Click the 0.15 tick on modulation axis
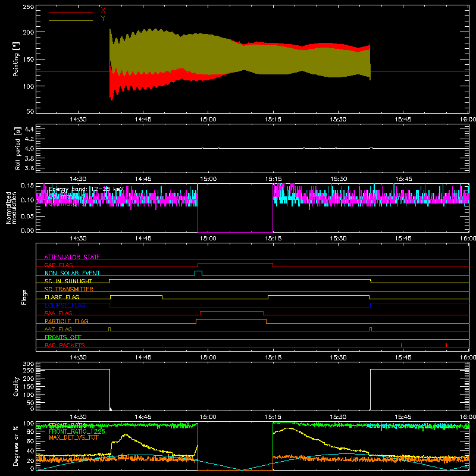 27,185
